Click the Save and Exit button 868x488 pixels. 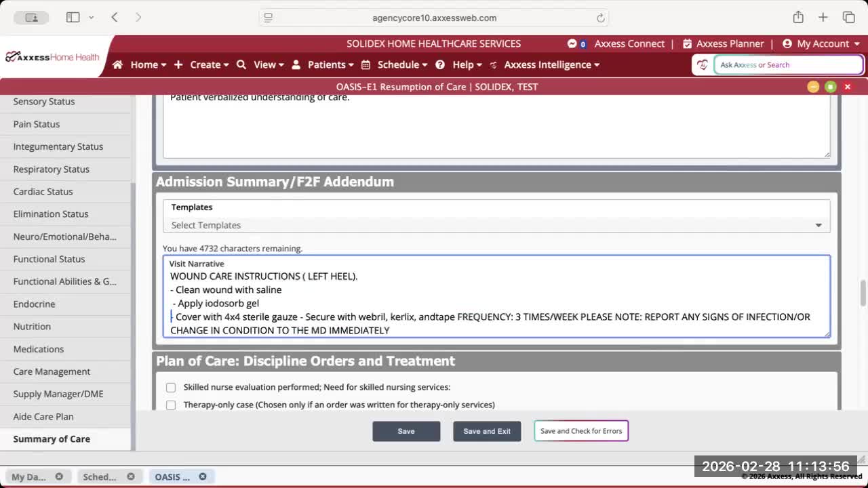click(x=487, y=431)
